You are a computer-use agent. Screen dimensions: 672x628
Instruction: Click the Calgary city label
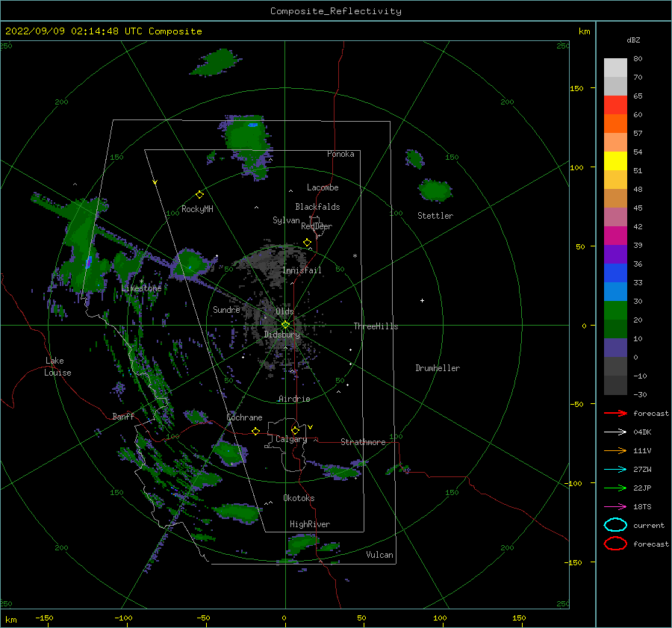tap(291, 439)
